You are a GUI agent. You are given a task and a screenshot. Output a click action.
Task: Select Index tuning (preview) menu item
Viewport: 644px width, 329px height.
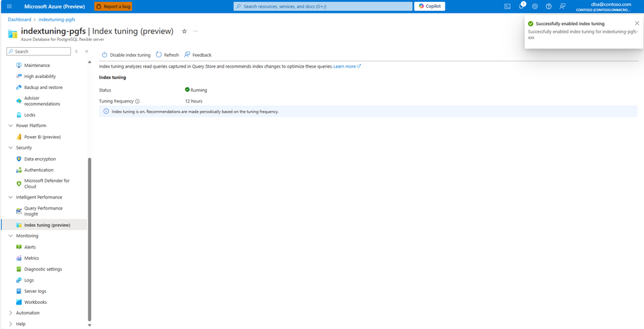point(44,225)
